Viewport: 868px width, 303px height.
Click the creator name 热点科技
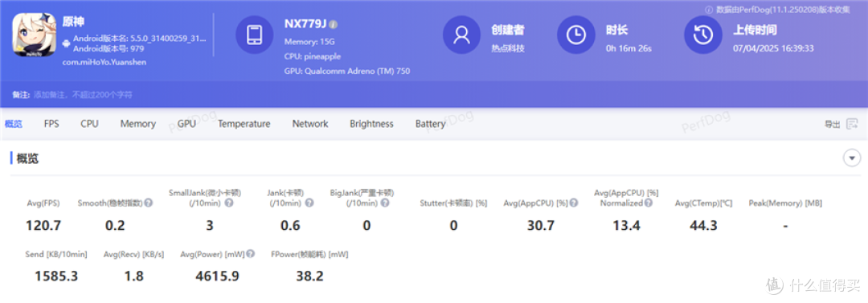click(x=508, y=48)
